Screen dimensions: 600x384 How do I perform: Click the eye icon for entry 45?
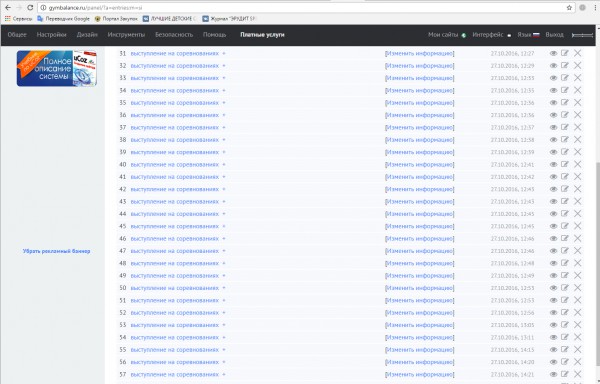(553, 226)
